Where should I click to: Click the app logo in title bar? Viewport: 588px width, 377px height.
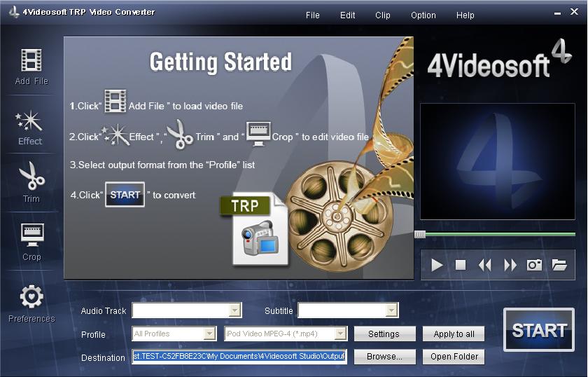click(x=14, y=12)
